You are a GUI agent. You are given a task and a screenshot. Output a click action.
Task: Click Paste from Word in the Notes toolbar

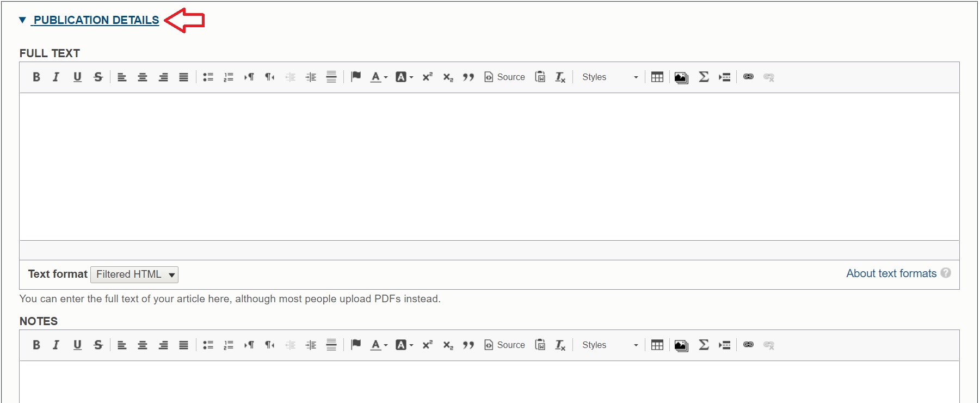tap(540, 345)
